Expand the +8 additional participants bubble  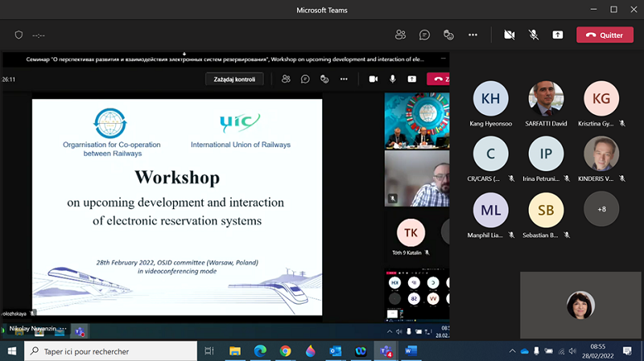pyautogui.click(x=601, y=208)
